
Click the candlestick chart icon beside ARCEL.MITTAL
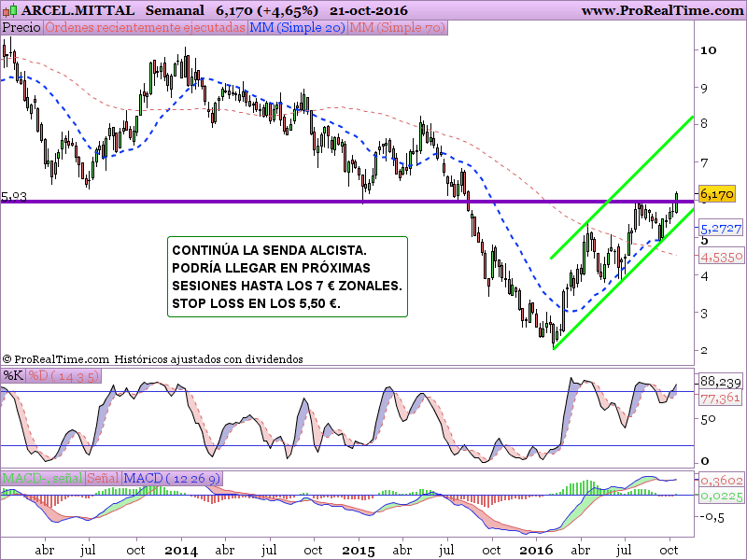(9, 9)
